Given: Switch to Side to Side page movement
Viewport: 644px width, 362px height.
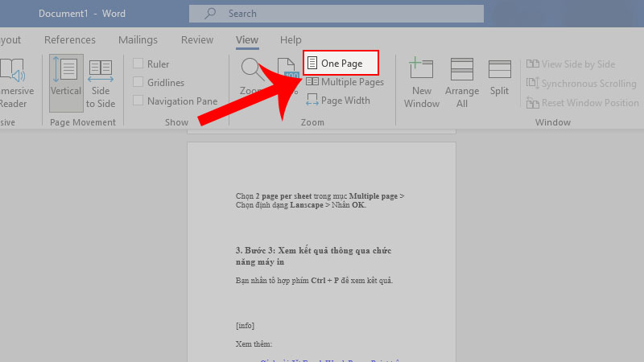Looking at the screenshot, I should [x=100, y=83].
